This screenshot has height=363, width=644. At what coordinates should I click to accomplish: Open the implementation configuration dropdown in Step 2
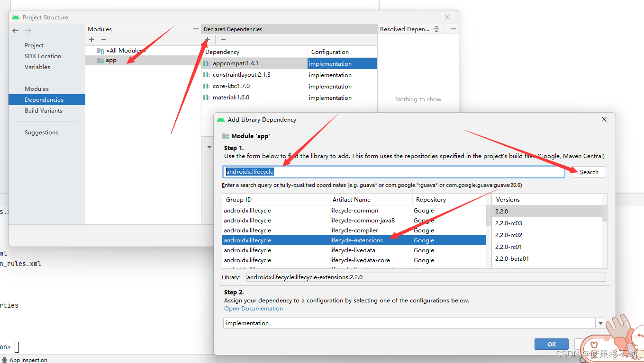600,323
